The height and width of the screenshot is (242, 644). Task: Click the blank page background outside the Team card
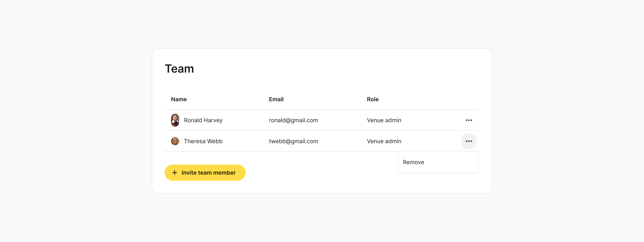coord(75,125)
